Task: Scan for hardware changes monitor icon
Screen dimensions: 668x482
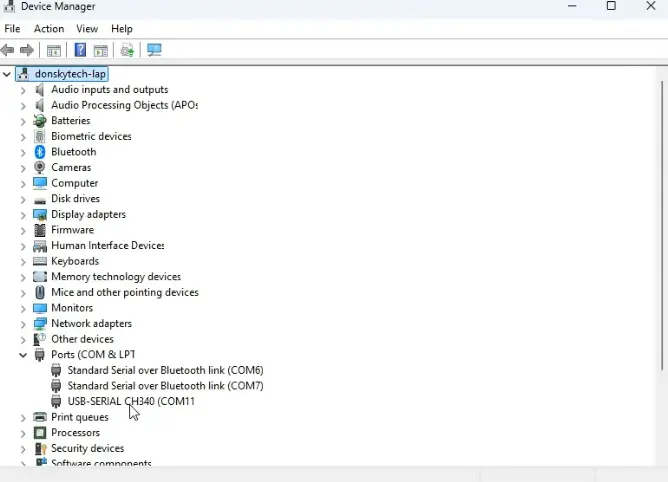Action: pyautogui.click(x=154, y=50)
